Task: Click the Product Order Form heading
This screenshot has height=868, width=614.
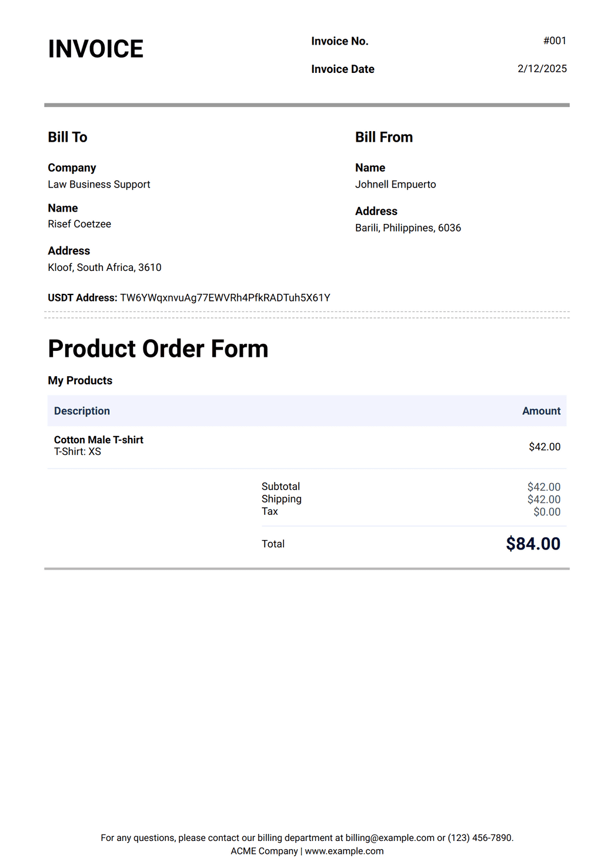Action: (x=158, y=349)
